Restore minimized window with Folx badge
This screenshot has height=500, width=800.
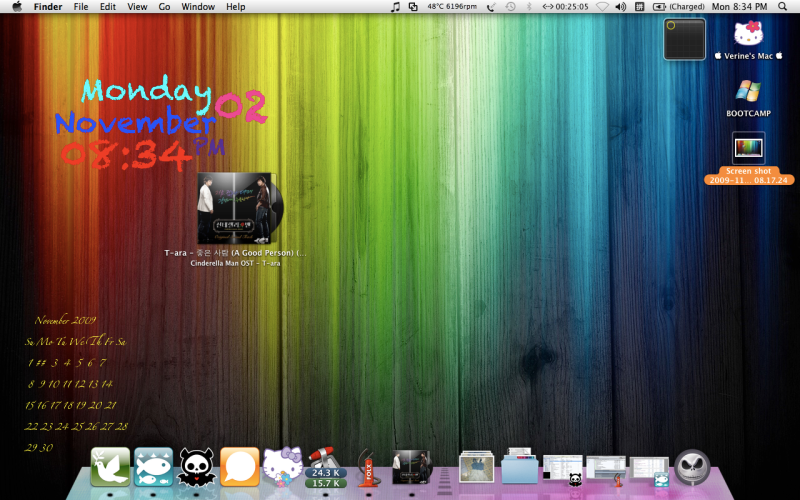pos(606,468)
